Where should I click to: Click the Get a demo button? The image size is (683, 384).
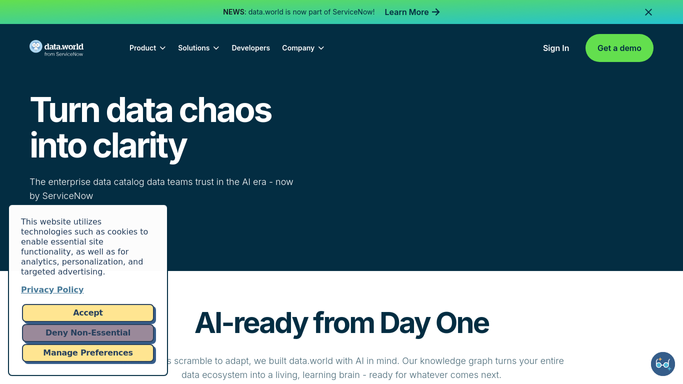(619, 48)
